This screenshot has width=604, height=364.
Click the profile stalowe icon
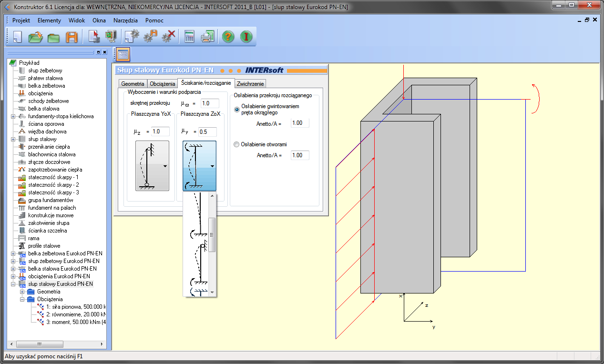(x=21, y=246)
